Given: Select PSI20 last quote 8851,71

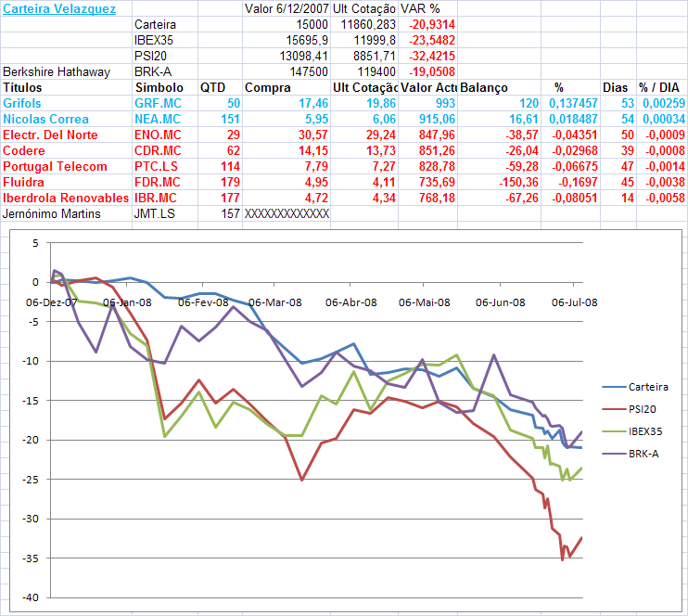Looking at the screenshot, I should click(364, 57).
